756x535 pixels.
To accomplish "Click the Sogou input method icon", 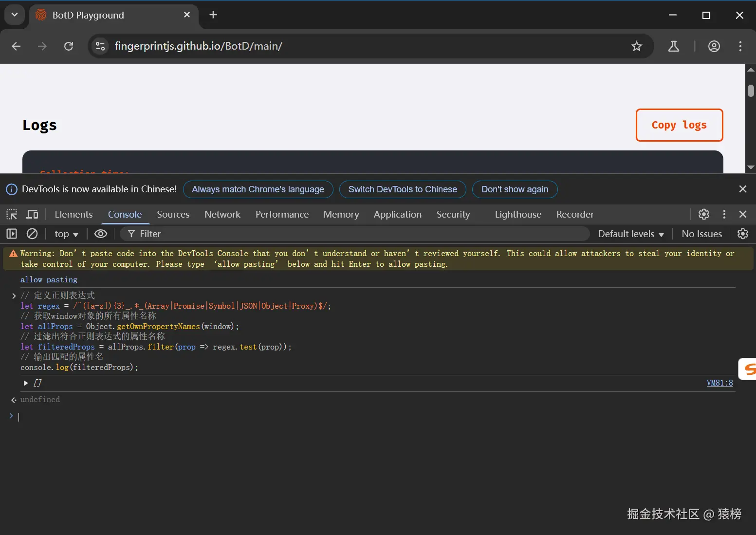I will pos(748,369).
